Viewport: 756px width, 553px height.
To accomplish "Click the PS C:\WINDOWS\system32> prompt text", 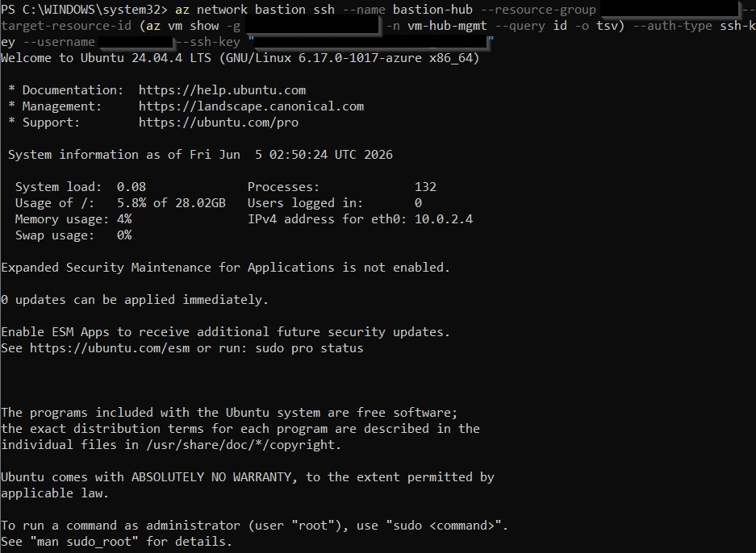I will (84, 9).
